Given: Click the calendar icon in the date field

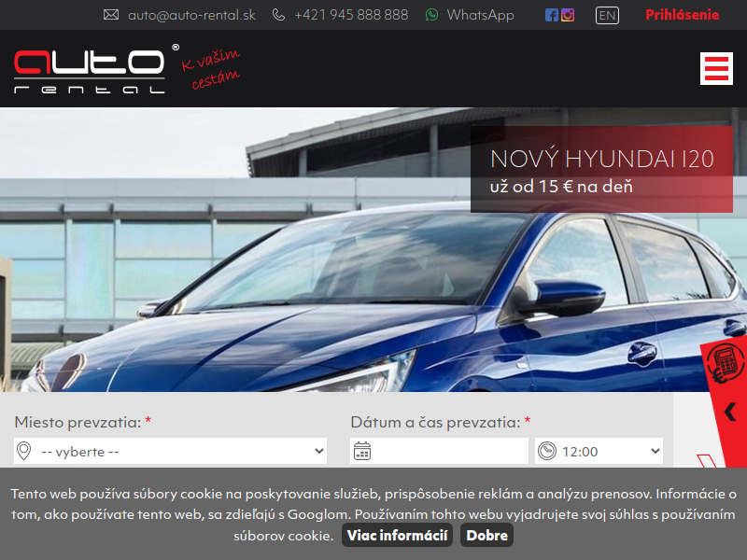Looking at the screenshot, I should [362, 451].
